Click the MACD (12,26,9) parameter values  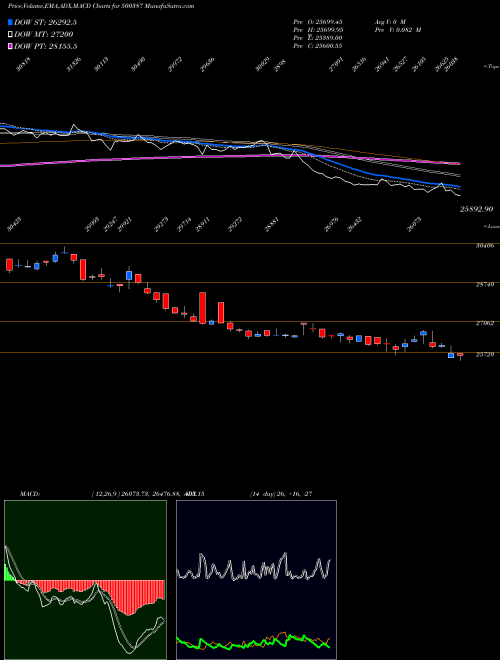(x=147, y=494)
